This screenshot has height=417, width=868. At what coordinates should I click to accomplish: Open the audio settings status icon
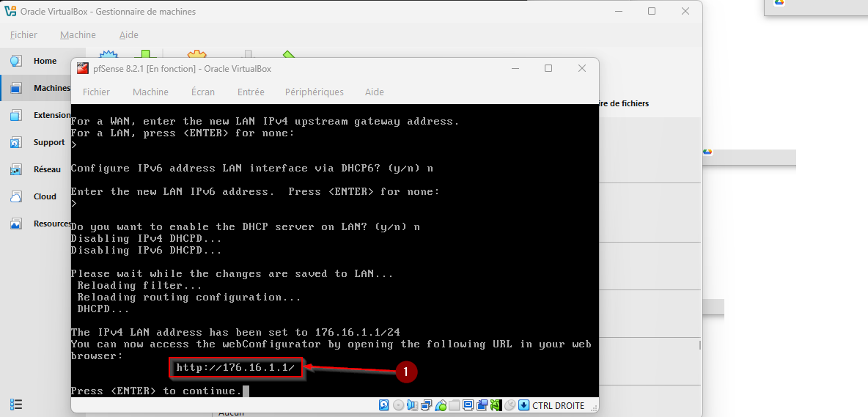pyautogui.click(x=412, y=405)
